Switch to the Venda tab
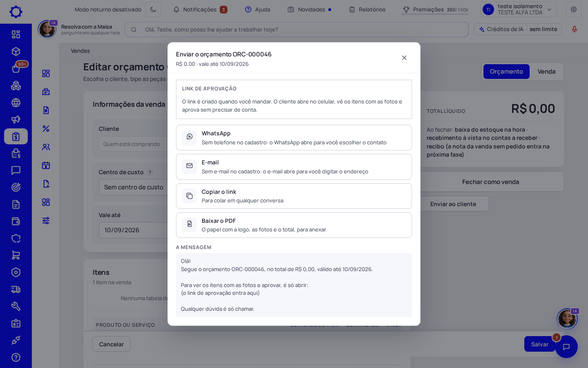This screenshot has width=588, height=368. click(x=546, y=72)
